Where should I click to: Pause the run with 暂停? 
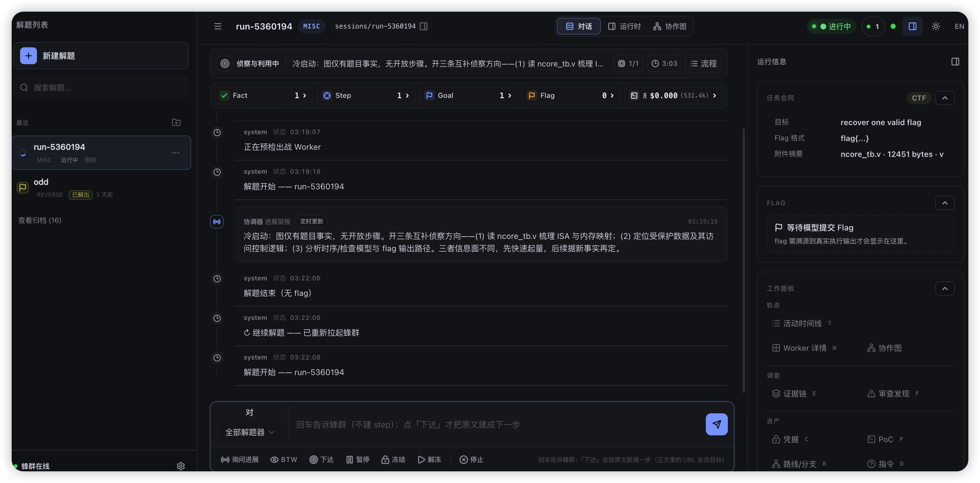click(358, 459)
